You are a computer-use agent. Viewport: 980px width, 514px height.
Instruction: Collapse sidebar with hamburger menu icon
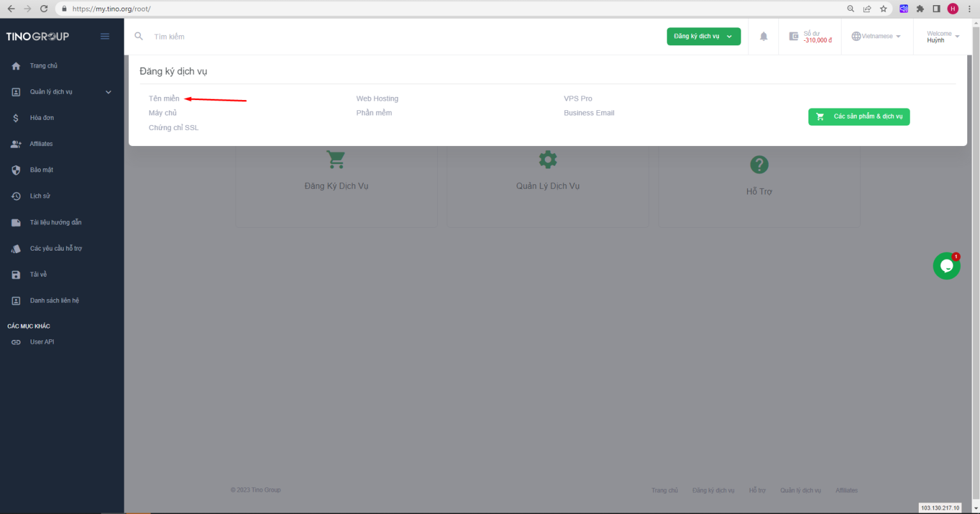click(x=105, y=36)
